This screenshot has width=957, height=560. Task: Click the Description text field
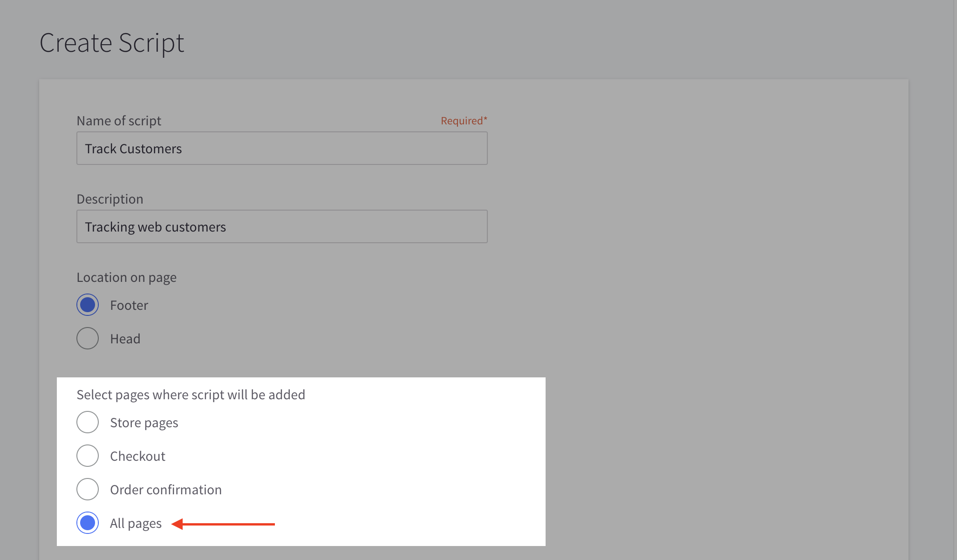point(281,226)
